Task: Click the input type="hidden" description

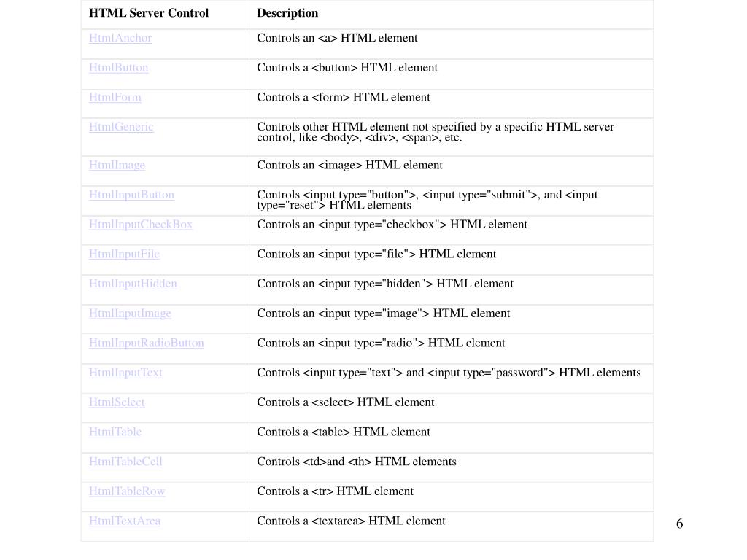Action: 385,284
